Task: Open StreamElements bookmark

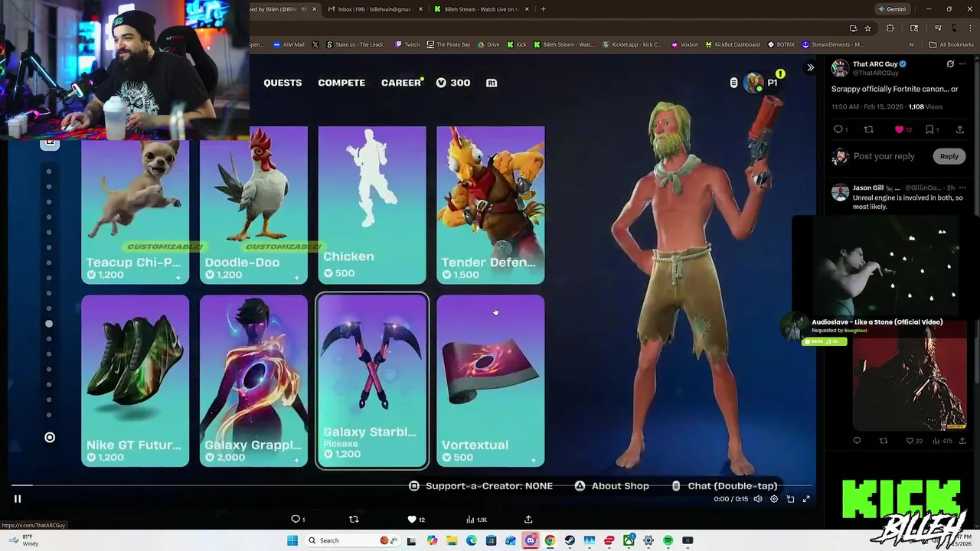Action: point(831,44)
